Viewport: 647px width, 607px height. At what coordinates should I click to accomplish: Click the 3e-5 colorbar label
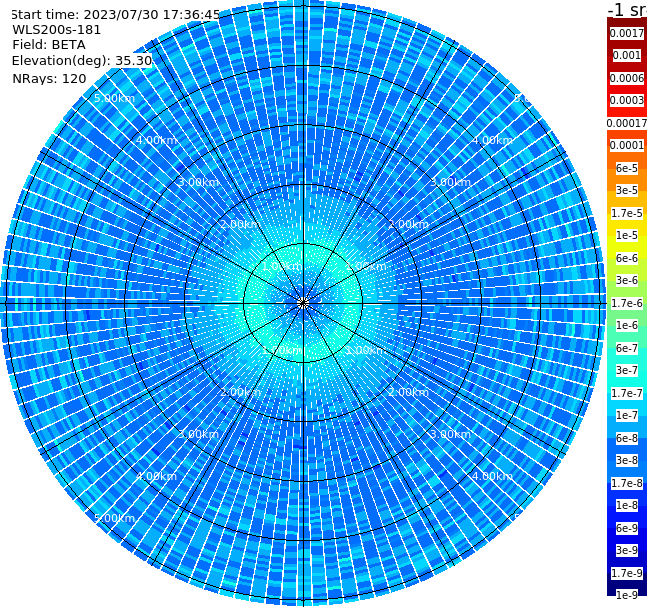pos(627,190)
